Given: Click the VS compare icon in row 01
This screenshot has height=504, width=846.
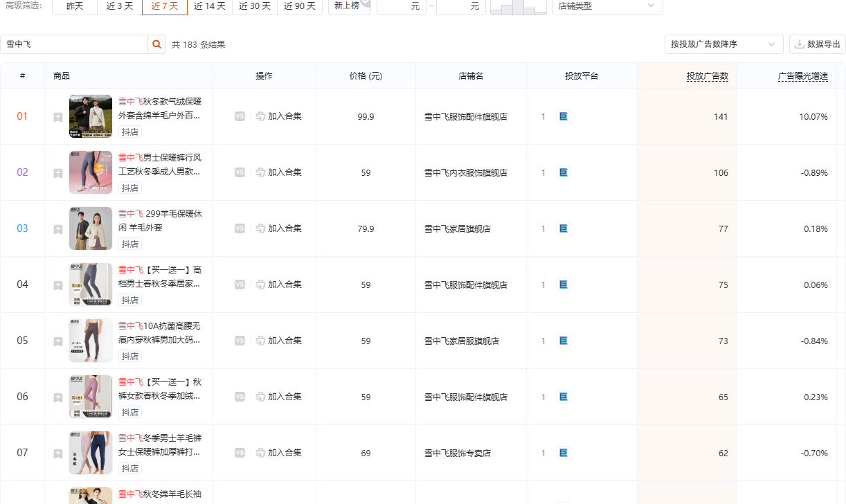Looking at the screenshot, I should (240, 116).
